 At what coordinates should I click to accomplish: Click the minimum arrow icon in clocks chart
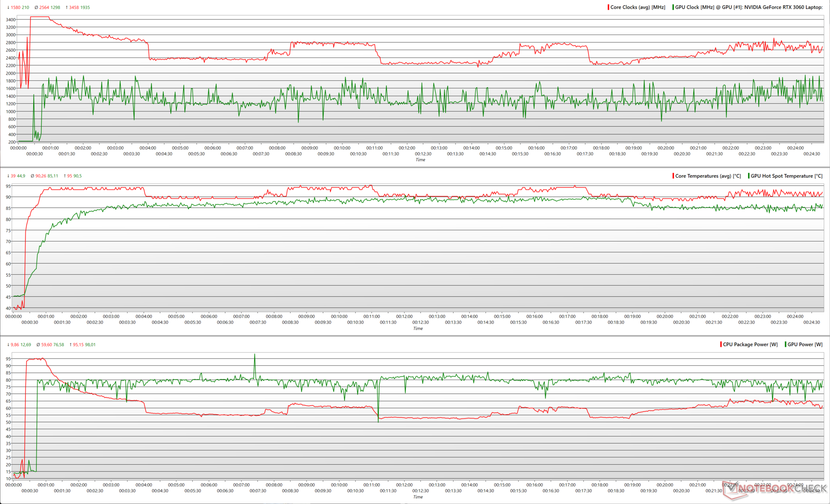pos(8,7)
